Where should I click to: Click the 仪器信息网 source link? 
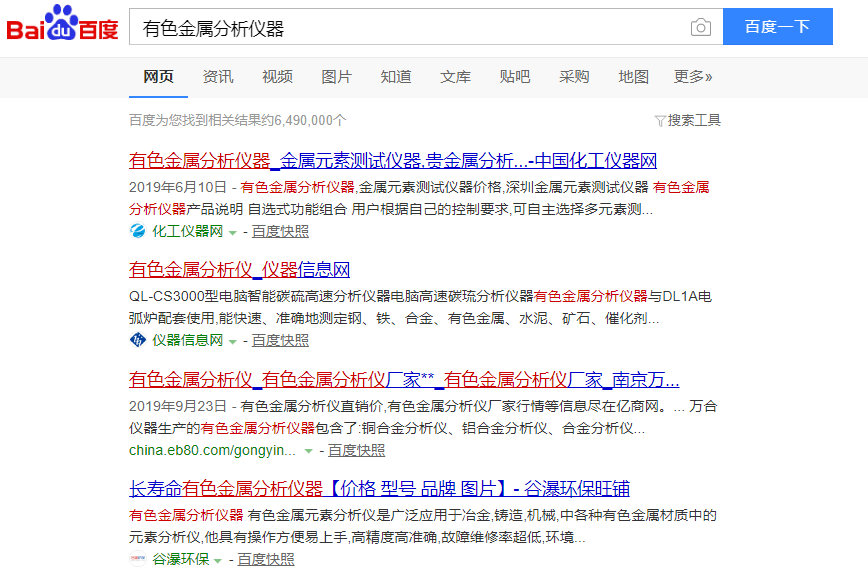point(188,340)
